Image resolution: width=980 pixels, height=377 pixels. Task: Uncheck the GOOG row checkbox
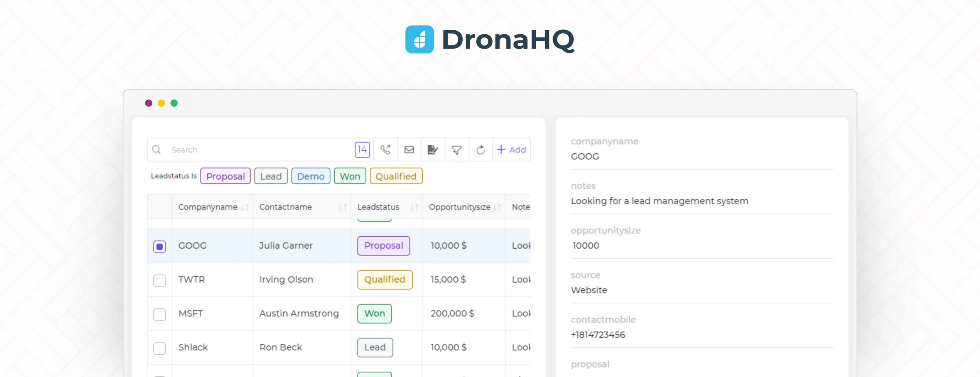160,247
